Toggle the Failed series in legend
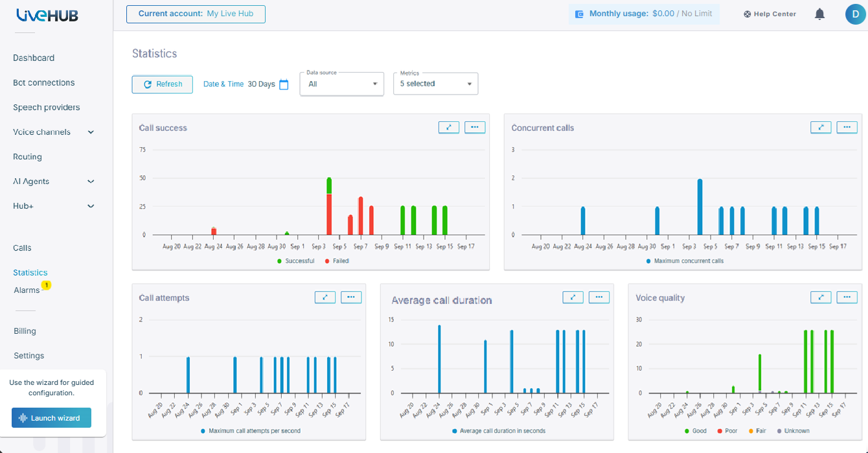The width and height of the screenshot is (868, 453). point(337,261)
